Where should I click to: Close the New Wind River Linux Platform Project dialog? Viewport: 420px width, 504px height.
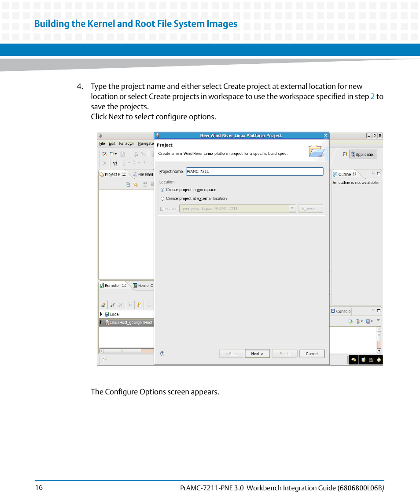[325, 135]
